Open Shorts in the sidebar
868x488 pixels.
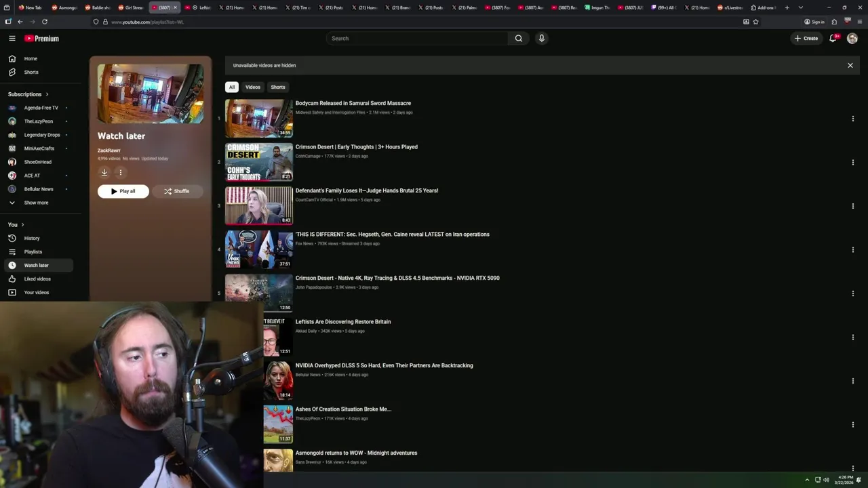click(x=38, y=73)
